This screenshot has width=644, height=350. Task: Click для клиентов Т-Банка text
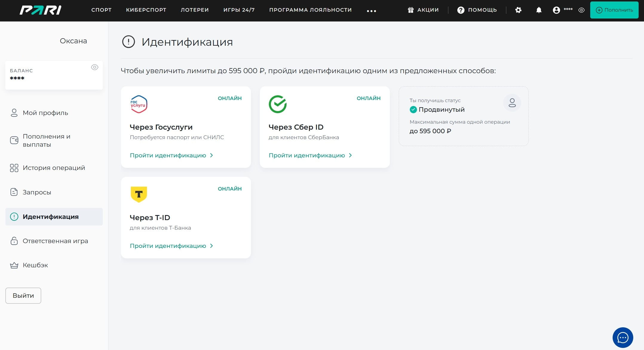[160, 228]
